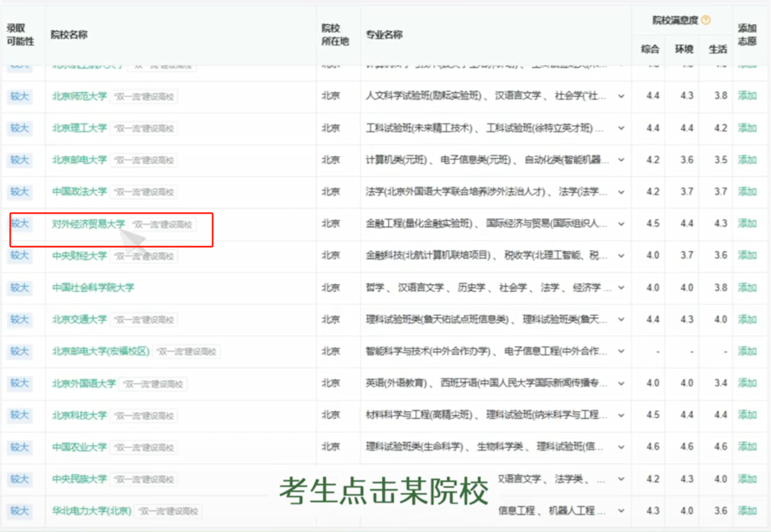Open the 中央财经大学 school link
Image resolution: width=771 pixels, height=532 pixels.
click(x=80, y=256)
